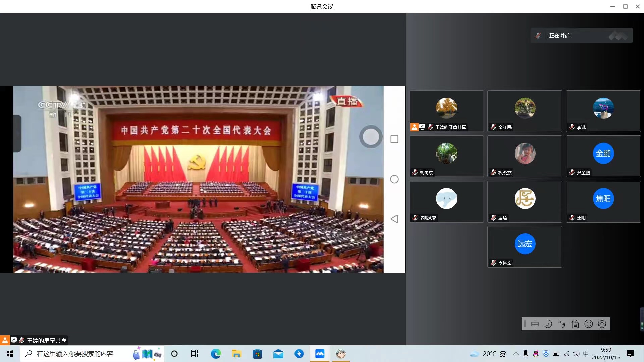Viewport: 644px width, 362px height.
Task: Click muted mic icon next to 杨向东
Action: click(415, 172)
